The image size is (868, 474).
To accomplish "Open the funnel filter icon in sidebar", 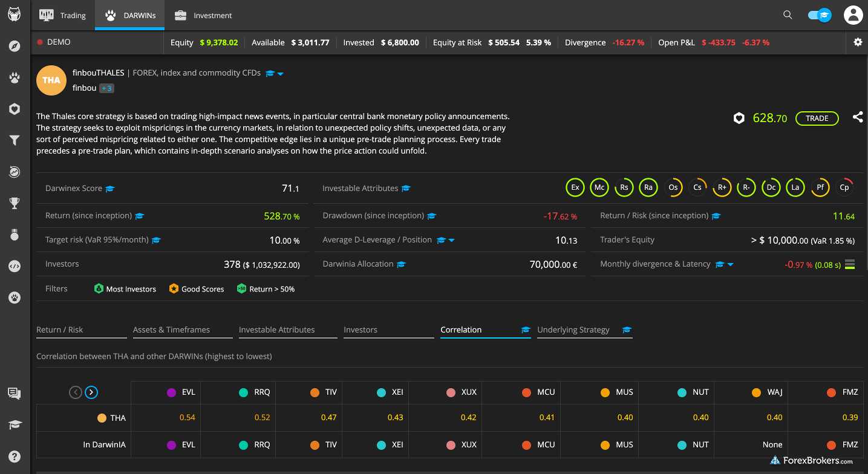I will (x=15, y=140).
